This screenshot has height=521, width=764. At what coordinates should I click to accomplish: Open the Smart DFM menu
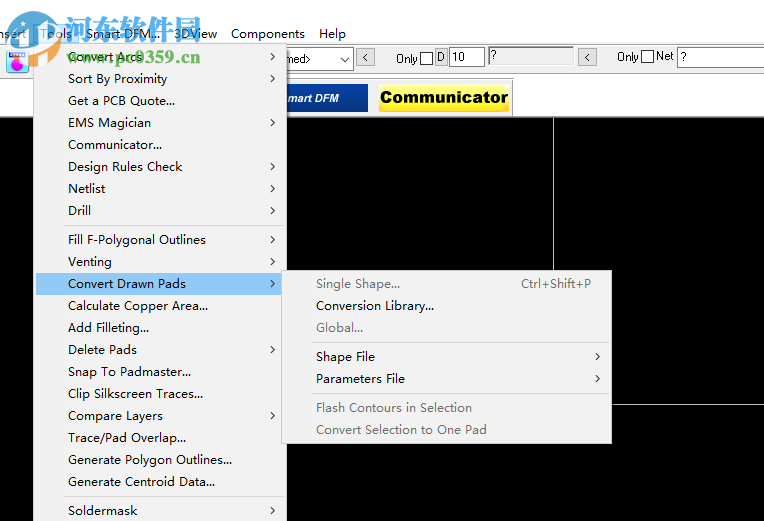[x=123, y=34]
